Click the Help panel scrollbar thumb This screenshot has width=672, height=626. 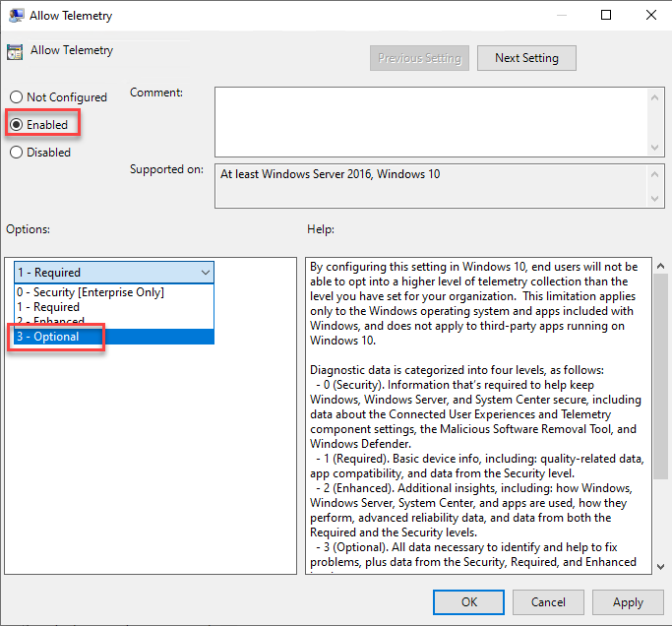pyautogui.click(x=660, y=376)
